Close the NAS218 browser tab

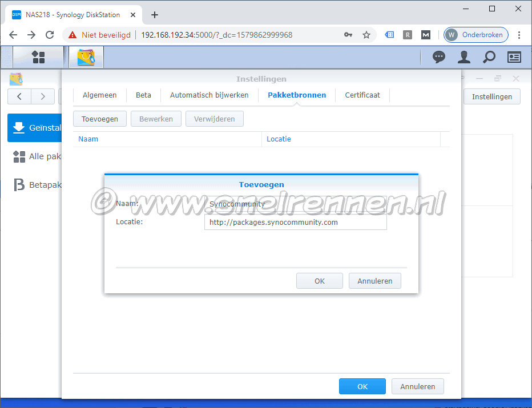(133, 15)
